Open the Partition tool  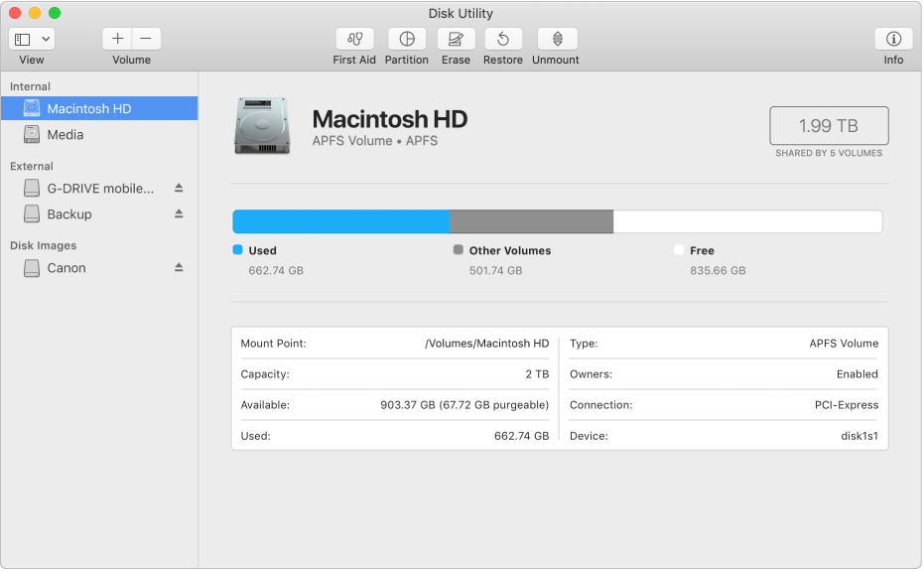[406, 40]
